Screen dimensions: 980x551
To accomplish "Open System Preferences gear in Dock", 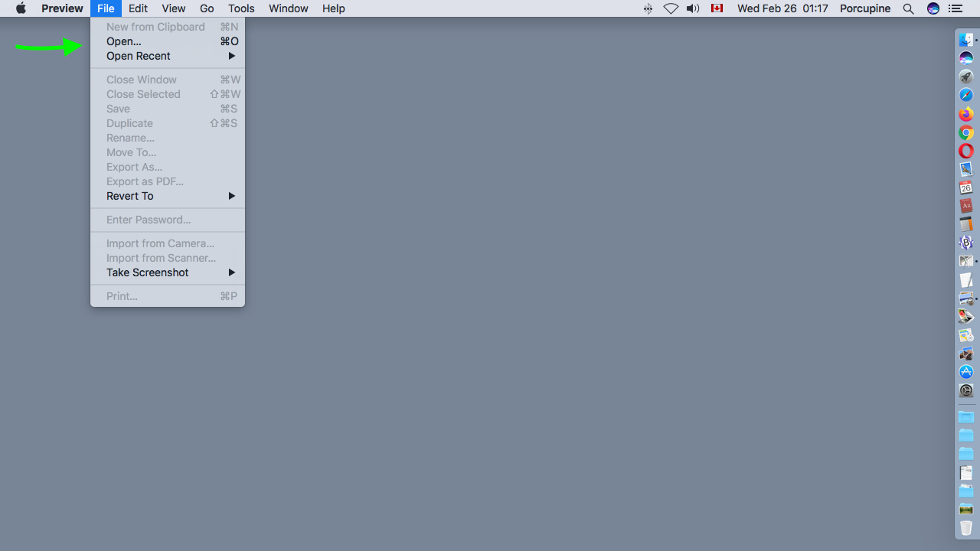I will [966, 390].
